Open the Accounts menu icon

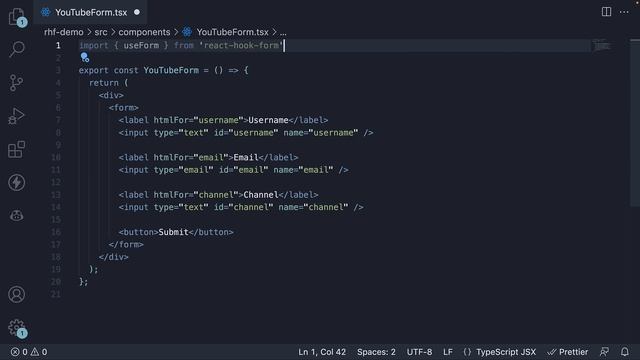pyautogui.click(x=16, y=294)
